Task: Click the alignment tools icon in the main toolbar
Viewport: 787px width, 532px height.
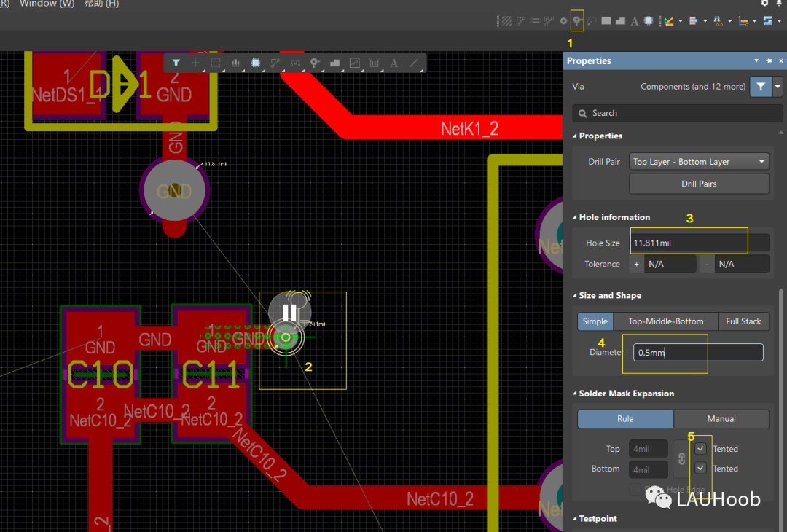Action: 694,21
